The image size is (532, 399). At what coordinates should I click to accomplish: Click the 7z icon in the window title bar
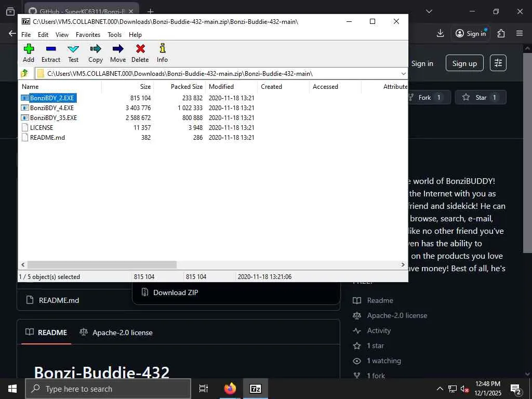pos(26,21)
